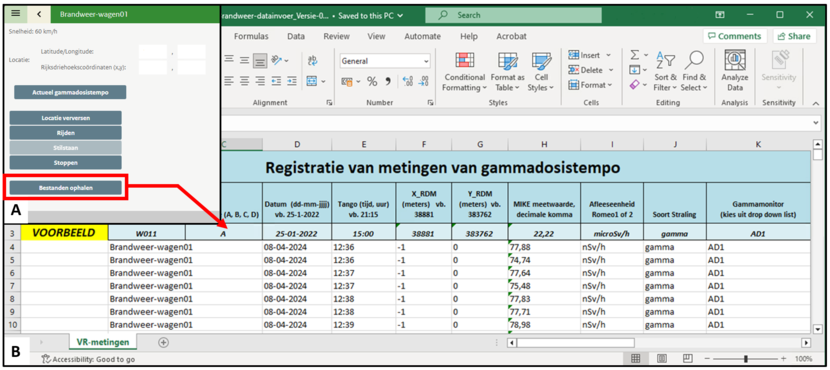Open the View ribbon tab
Viewport: 830px width, 370px height.
[376, 37]
